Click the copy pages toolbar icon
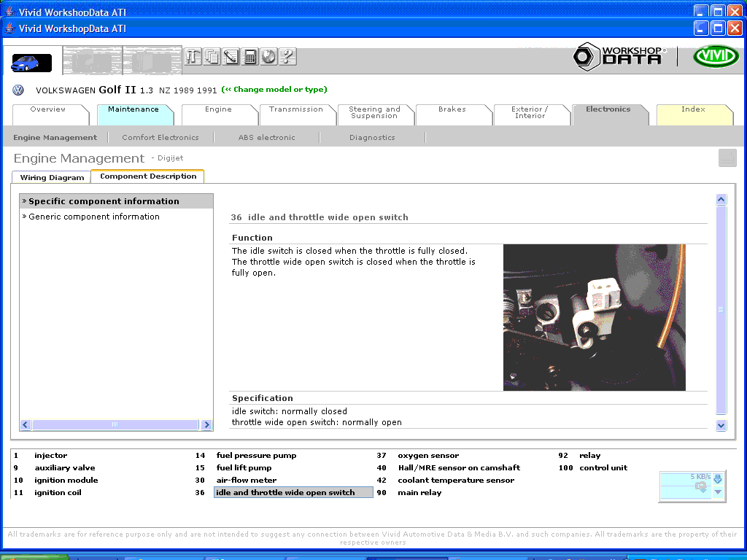This screenshot has width=747, height=560. (212, 57)
